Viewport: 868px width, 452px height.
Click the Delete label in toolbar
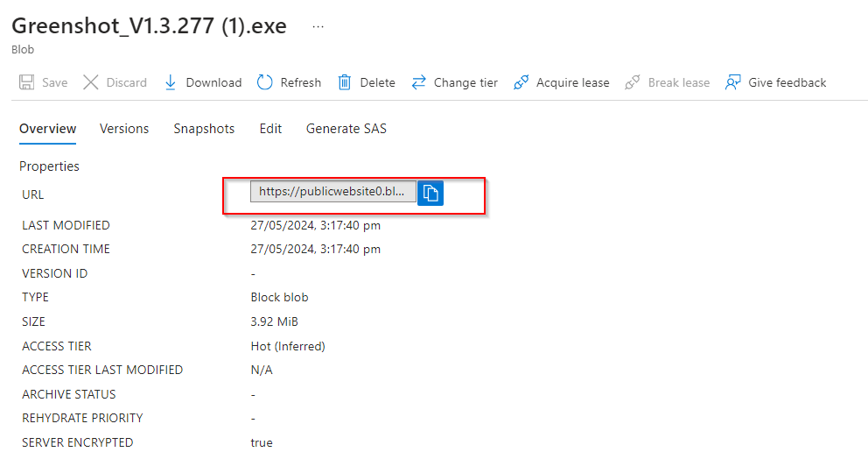point(377,82)
